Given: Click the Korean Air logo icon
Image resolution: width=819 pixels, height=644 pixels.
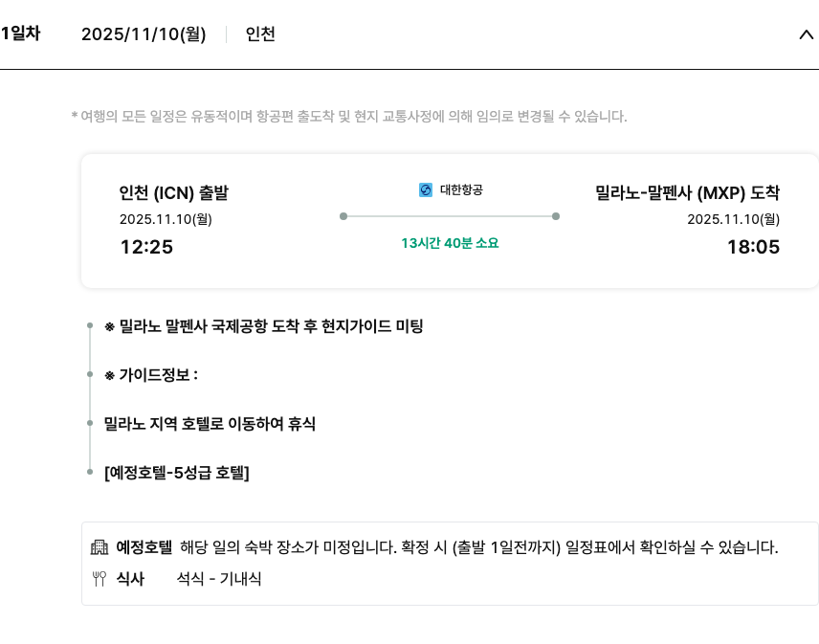Looking at the screenshot, I should (x=426, y=190).
